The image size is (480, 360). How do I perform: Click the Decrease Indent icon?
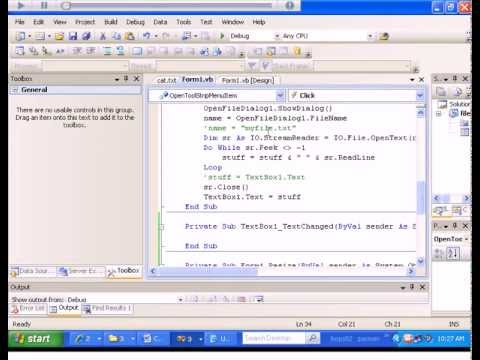point(77,51)
